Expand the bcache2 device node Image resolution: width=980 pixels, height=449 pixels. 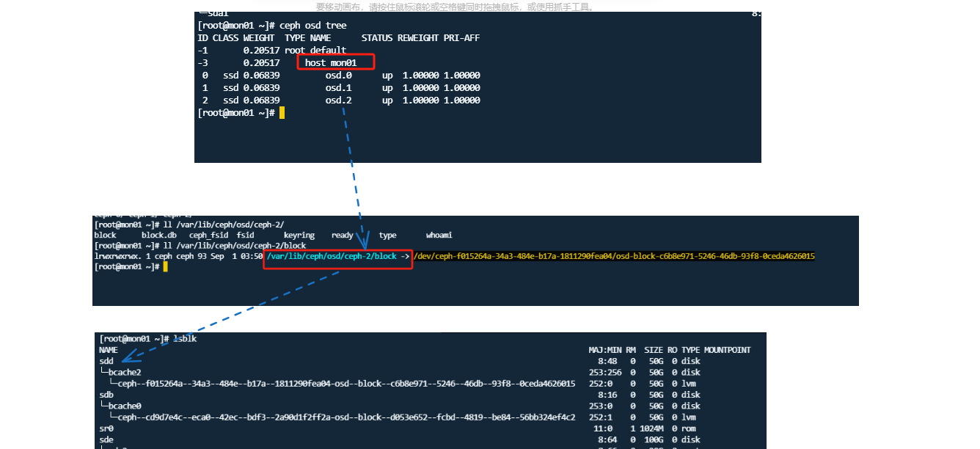coord(123,372)
